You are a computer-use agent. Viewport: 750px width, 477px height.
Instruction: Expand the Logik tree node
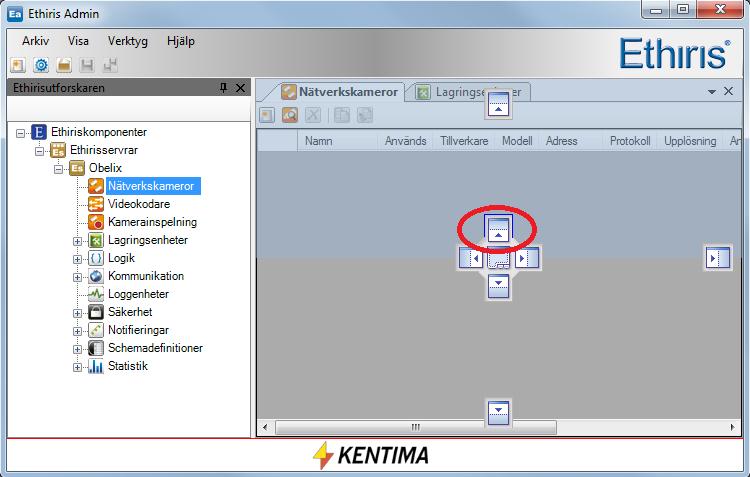click(77, 259)
